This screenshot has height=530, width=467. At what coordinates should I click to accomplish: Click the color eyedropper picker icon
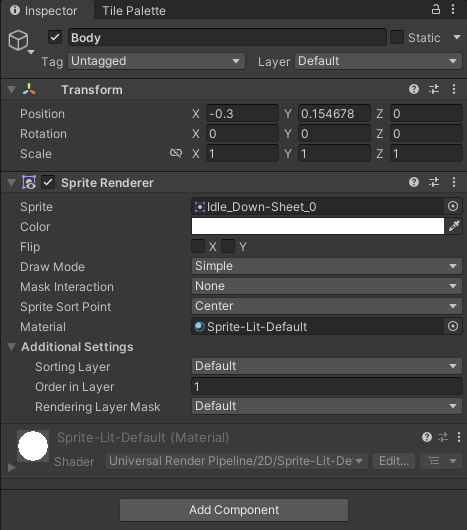(454, 226)
